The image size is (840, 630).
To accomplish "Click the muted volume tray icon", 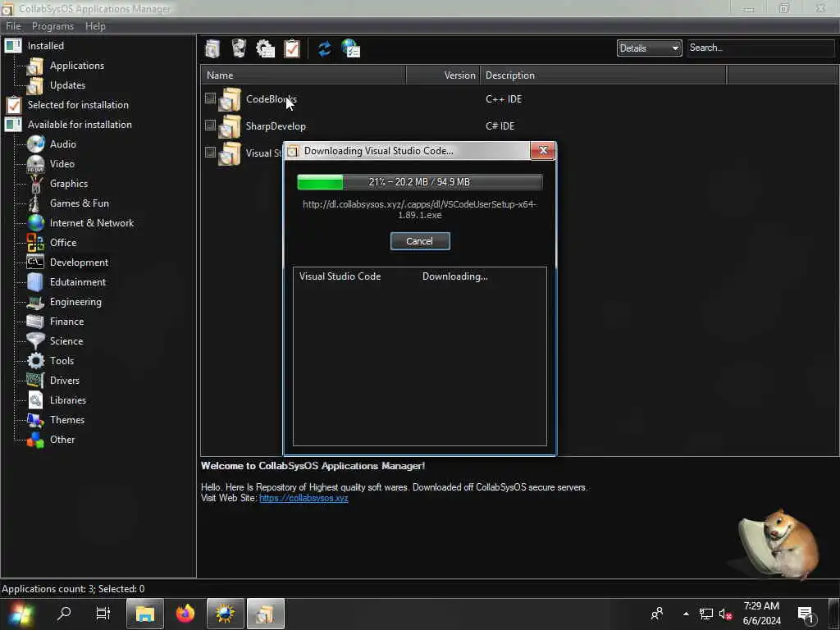I will [726, 614].
